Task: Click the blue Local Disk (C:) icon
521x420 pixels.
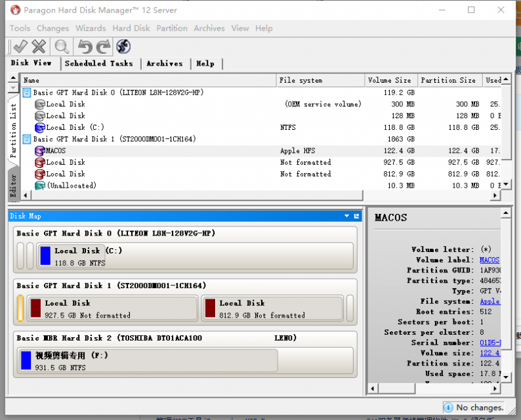Action: [40, 128]
